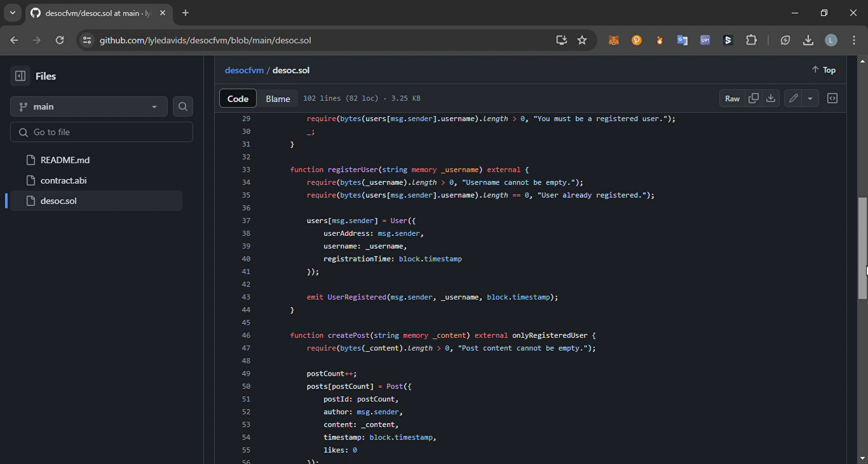Edit this file pencil icon
Screen dimensions: 868x464
click(794, 98)
